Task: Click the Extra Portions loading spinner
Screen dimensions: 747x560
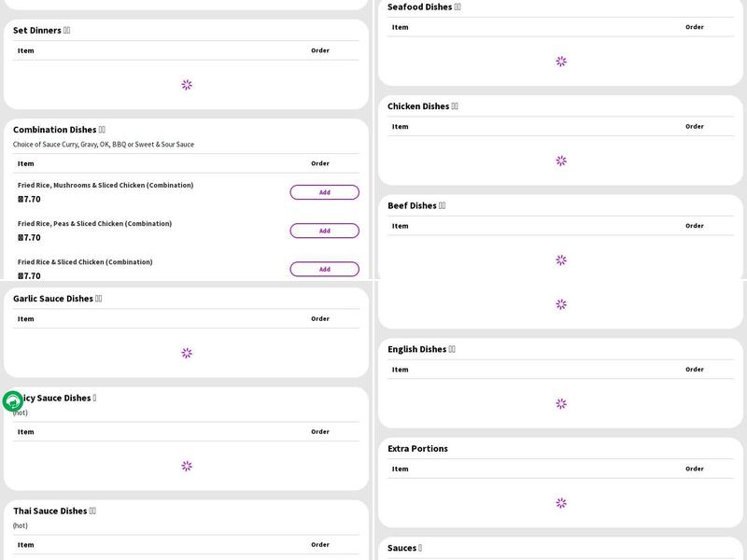Action: tap(561, 503)
